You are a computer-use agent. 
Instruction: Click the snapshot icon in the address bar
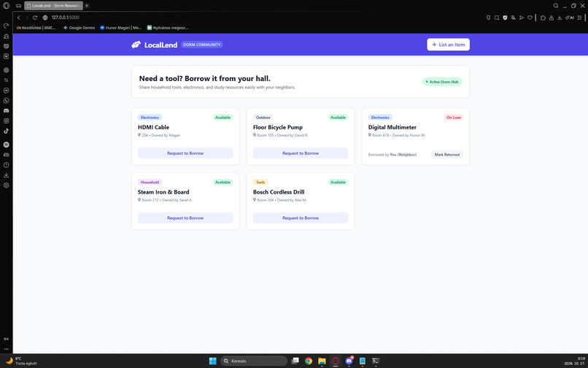coord(497,18)
